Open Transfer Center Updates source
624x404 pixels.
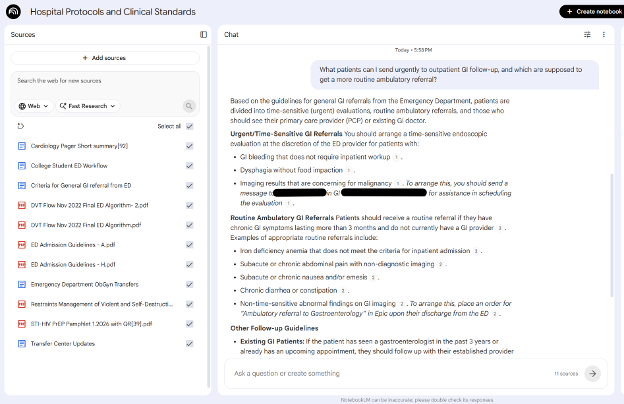(x=63, y=343)
